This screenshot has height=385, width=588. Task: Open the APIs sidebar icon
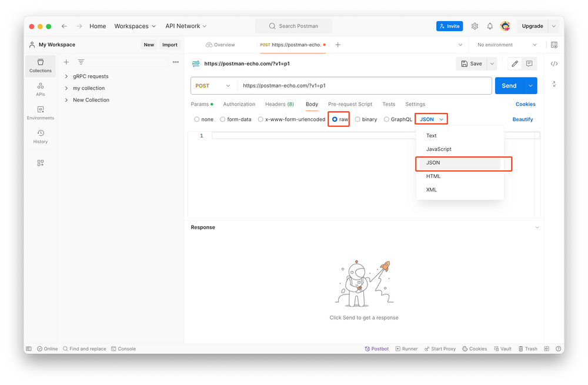[x=41, y=89]
